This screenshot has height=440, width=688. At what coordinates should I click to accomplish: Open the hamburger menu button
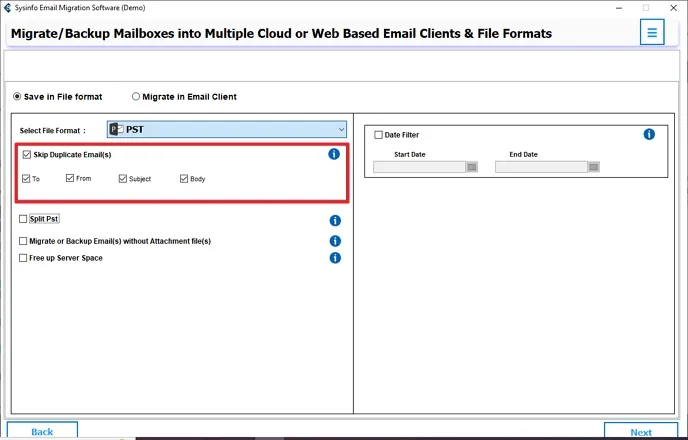[652, 32]
